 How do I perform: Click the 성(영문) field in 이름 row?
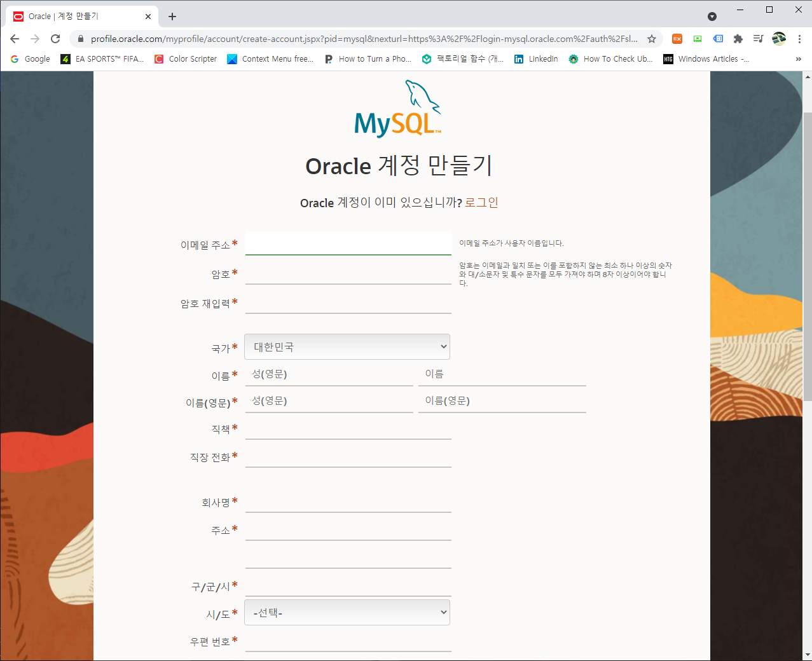329,374
